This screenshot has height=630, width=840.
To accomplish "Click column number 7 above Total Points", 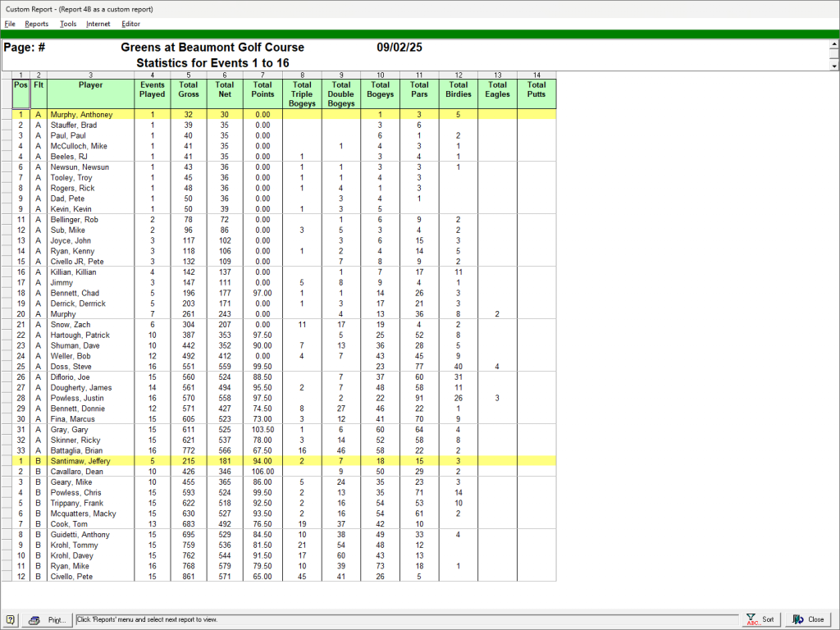I will 262,75.
